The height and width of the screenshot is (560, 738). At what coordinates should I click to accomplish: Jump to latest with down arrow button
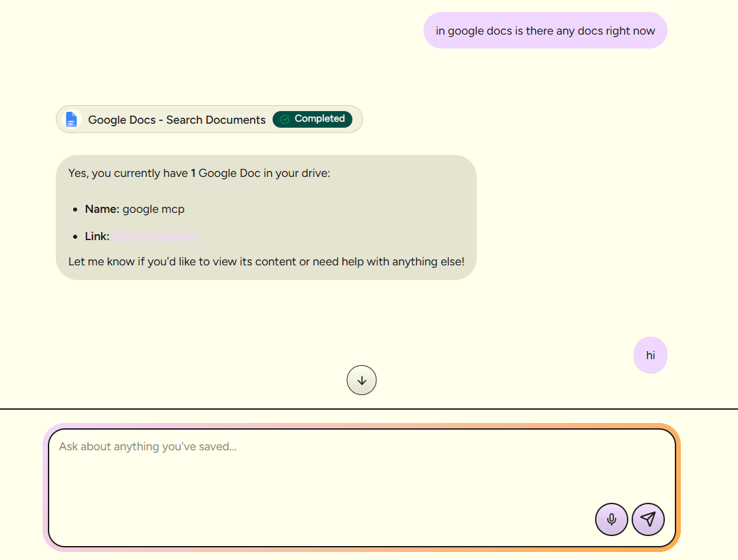click(362, 380)
